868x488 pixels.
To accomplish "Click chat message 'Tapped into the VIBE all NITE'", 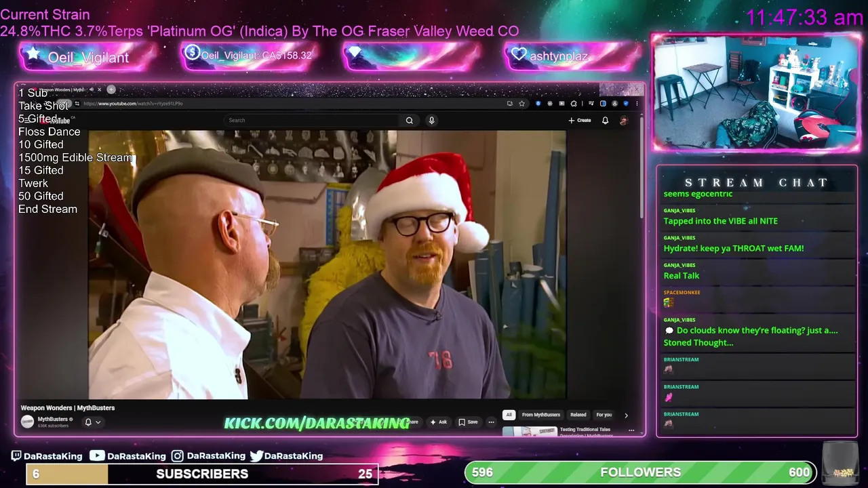I will (x=721, y=221).
